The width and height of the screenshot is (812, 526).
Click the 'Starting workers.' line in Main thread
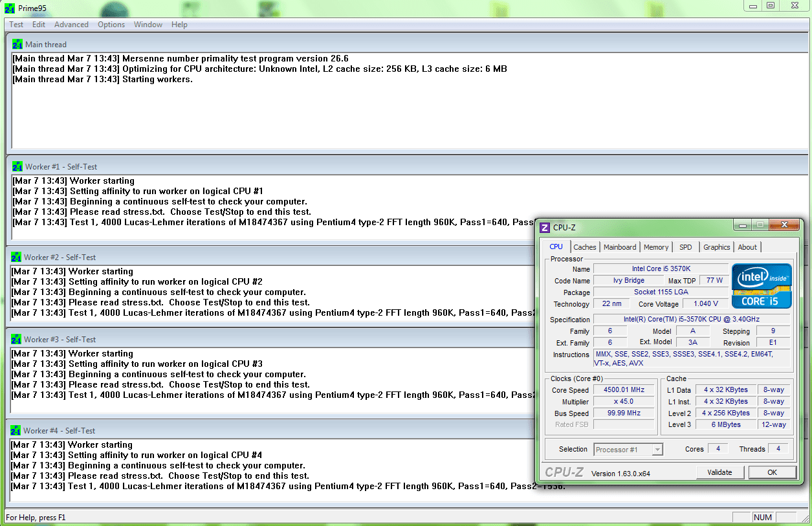pyautogui.click(x=102, y=80)
